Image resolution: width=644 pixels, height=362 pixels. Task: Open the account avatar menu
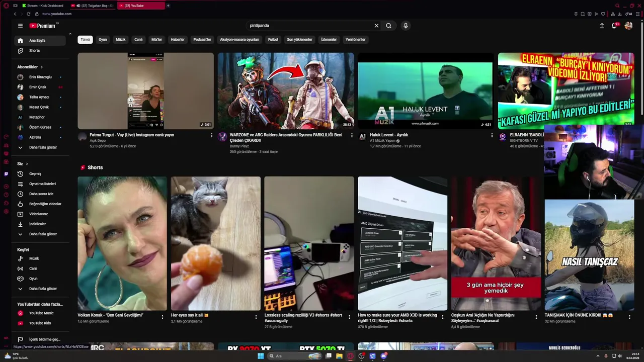click(628, 26)
